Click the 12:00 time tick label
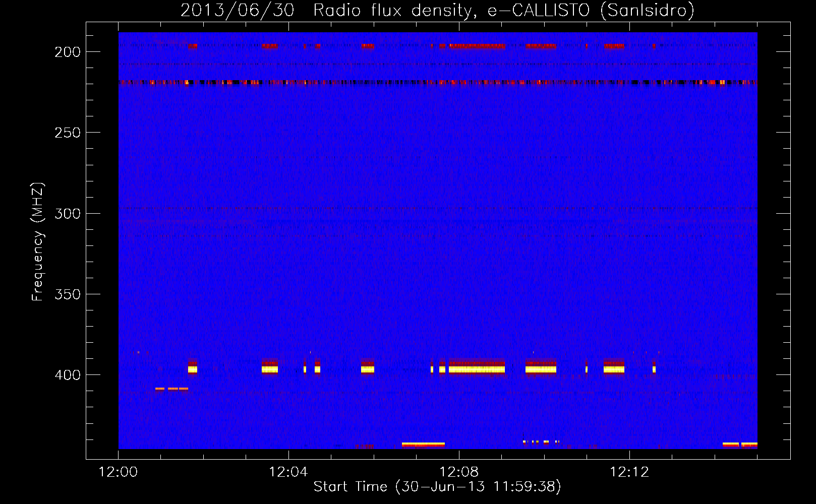Screen dimensions: 816x504 [118, 472]
